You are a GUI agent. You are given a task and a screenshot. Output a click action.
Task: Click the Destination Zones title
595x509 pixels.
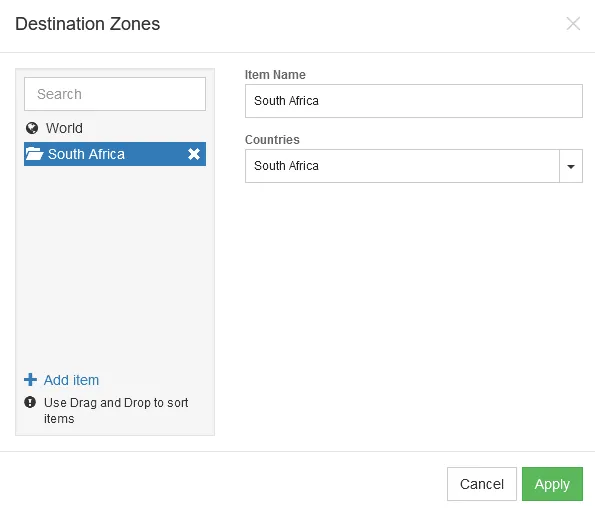pos(88,24)
